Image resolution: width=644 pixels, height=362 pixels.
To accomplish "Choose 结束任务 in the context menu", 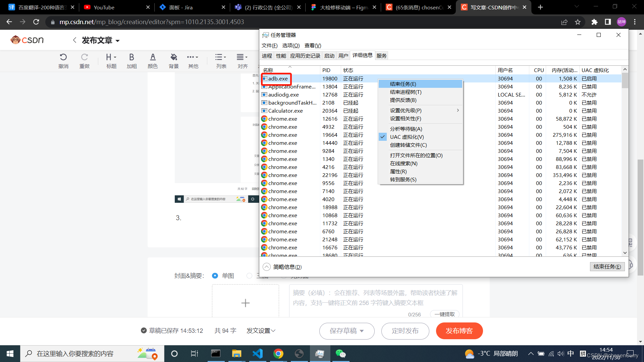I will [403, 84].
